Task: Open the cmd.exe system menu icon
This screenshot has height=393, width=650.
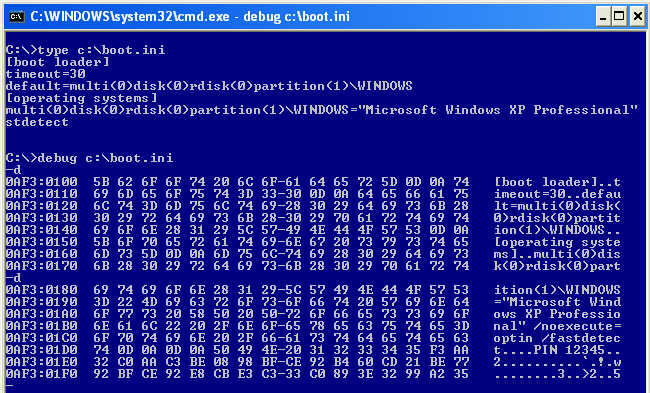Action: point(17,17)
